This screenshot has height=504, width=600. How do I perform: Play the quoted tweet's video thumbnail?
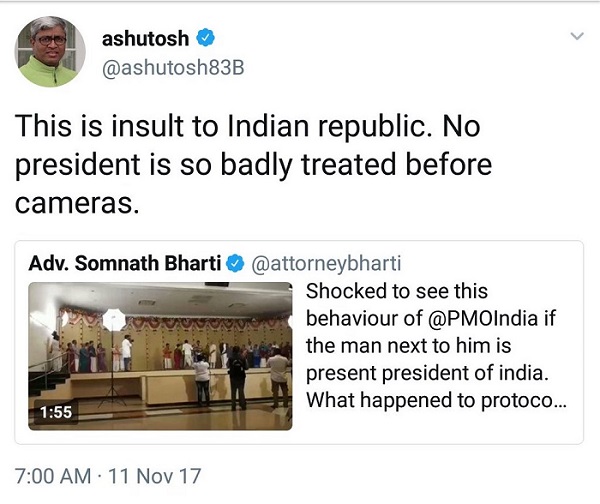(160, 355)
